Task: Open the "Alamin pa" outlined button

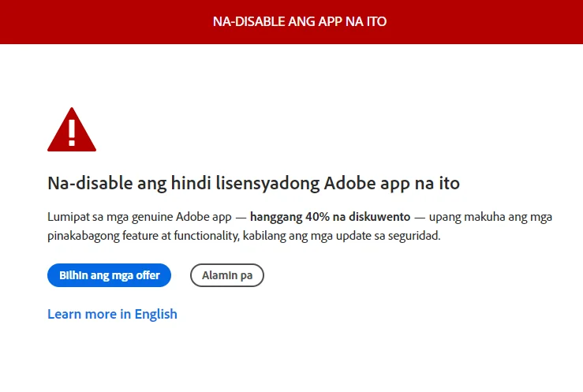Action: pos(226,275)
